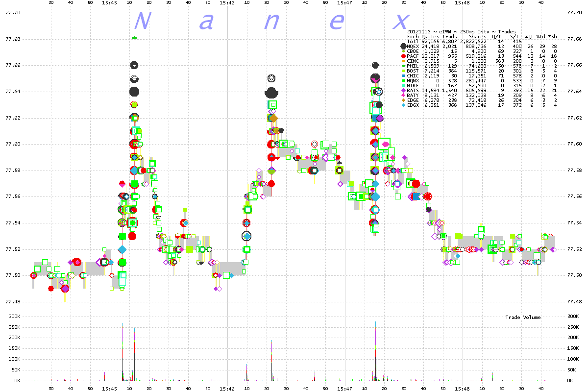This screenshot has width=588, height=392.
Task: Click left price axis label '77.50'
Action: point(13,275)
